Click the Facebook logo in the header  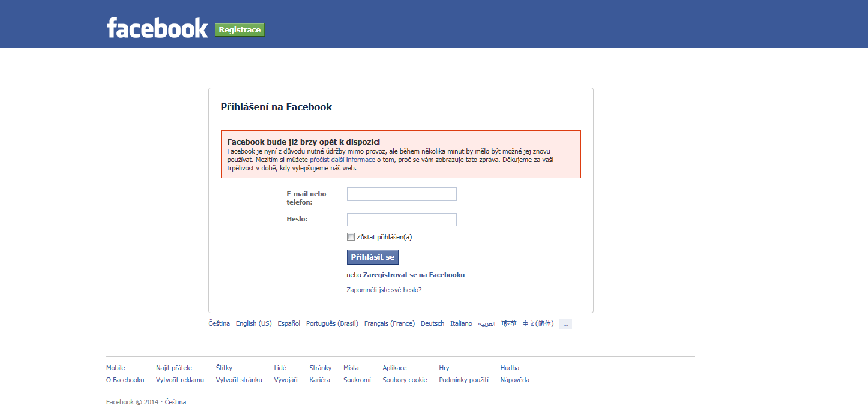pos(157,28)
